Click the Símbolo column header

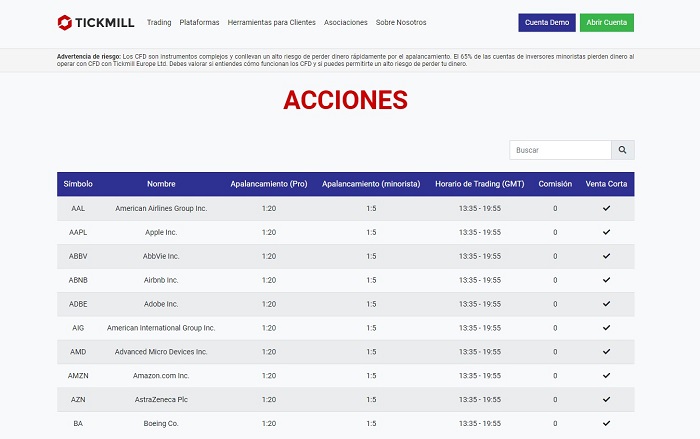point(78,184)
